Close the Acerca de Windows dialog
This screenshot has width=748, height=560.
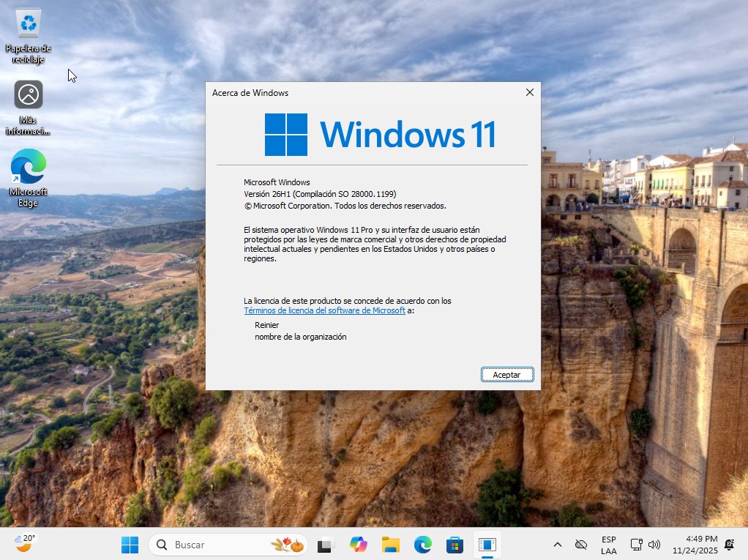pos(529,92)
